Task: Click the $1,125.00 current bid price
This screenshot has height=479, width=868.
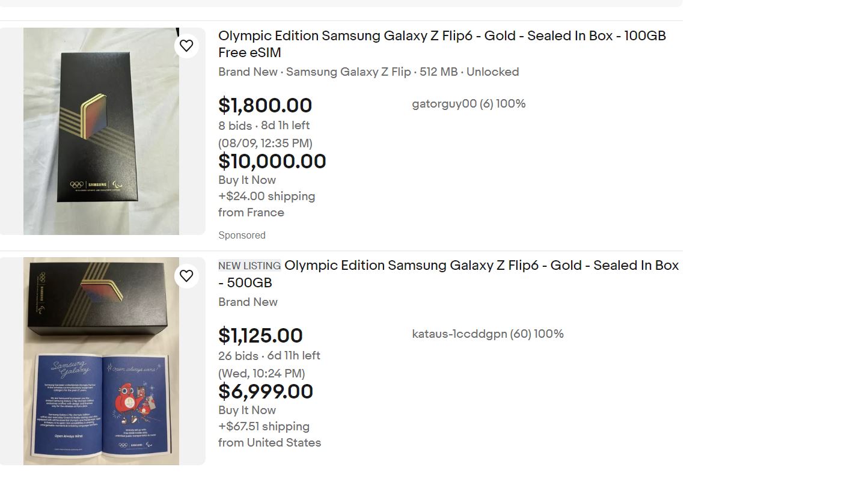Action: coord(261,335)
